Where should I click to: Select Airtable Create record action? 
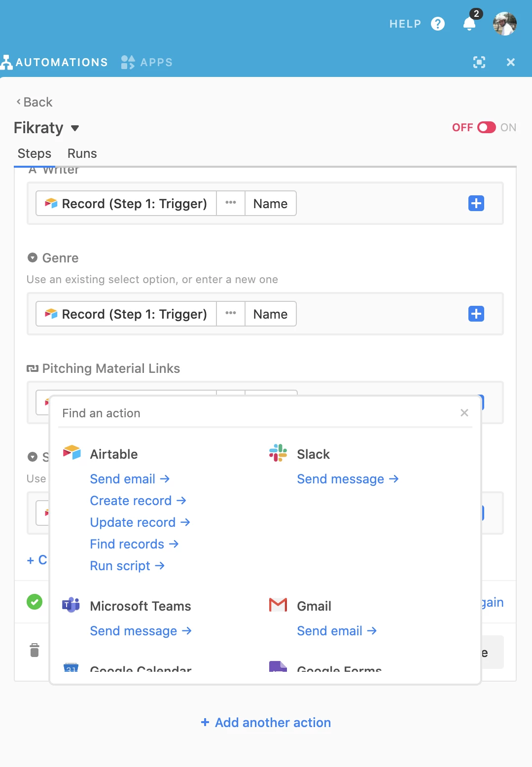139,501
